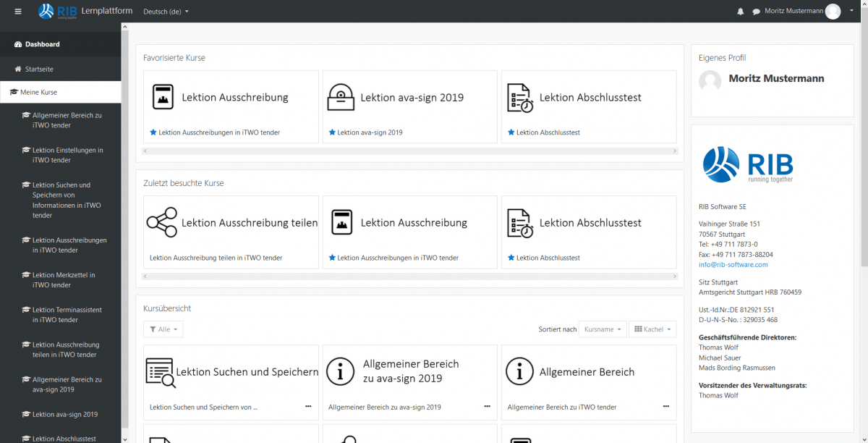
Task: Open the three-dot menu for Lektion Suchen und Speichern
Action: point(308,407)
